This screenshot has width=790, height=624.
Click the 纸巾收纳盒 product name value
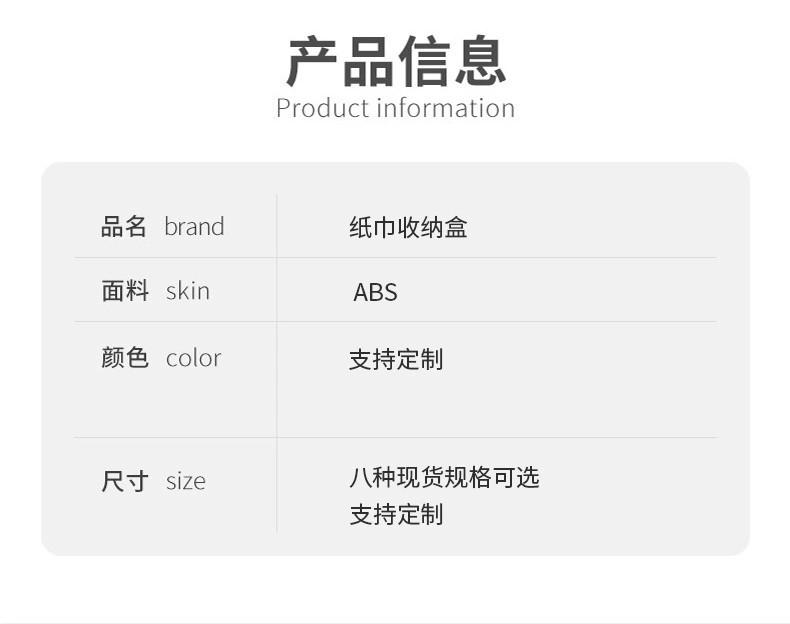[x=408, y=228]
